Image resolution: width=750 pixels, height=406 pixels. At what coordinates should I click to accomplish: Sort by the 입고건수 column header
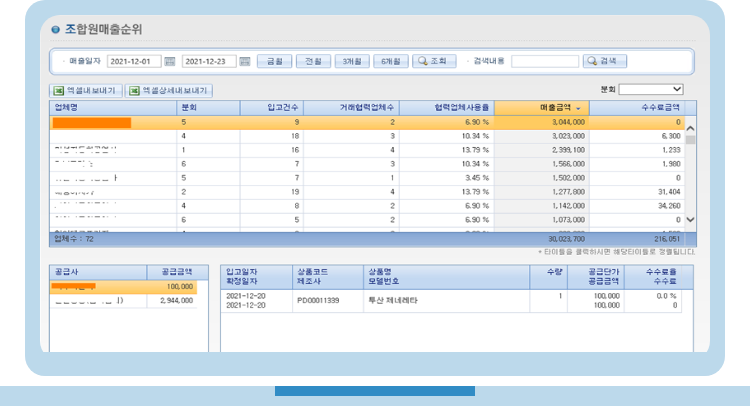(x=272, y=108)
